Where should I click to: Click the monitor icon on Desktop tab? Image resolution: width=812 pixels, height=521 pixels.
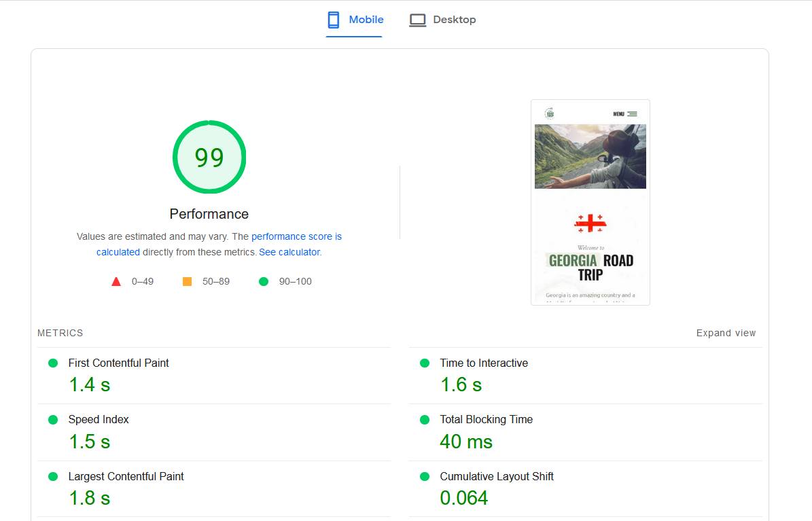tap(417, 20)
